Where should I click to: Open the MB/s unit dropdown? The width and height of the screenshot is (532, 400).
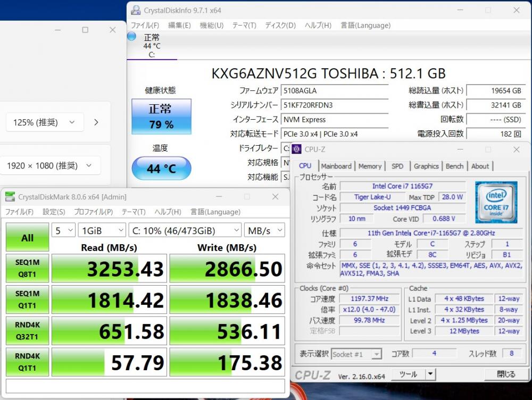point(264,231)
